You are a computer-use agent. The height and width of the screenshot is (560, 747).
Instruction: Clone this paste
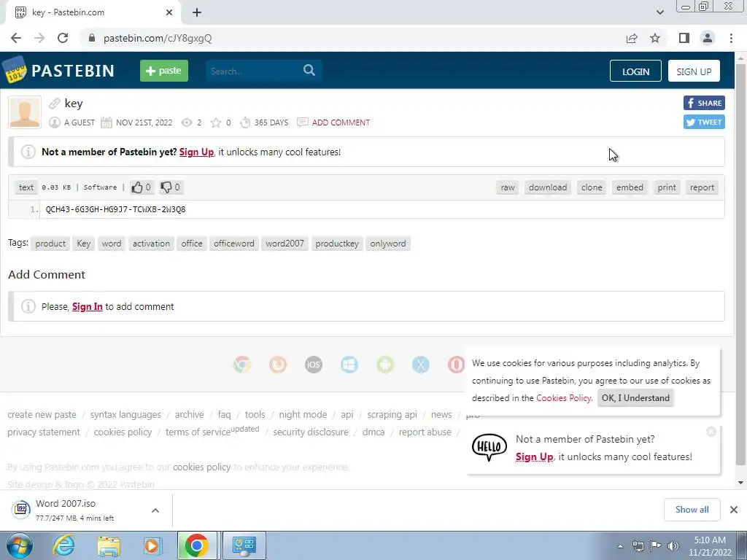click(592, 187)
